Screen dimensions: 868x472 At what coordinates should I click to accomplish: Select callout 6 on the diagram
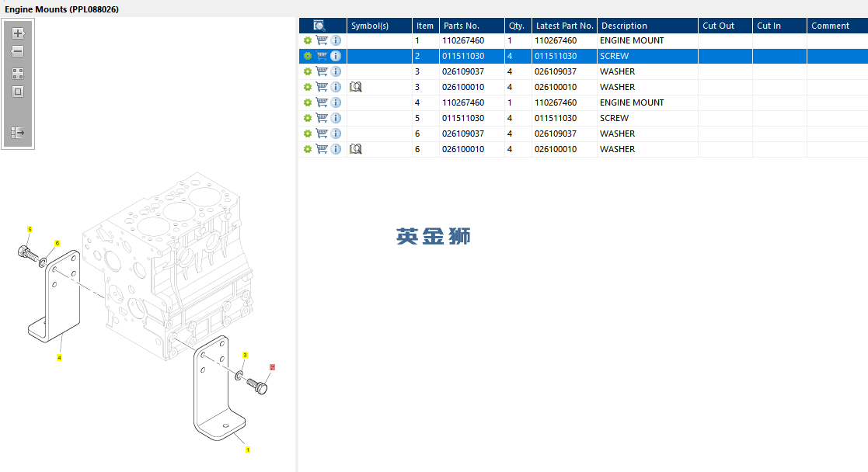pyautogui.click(x=57, y=243)
